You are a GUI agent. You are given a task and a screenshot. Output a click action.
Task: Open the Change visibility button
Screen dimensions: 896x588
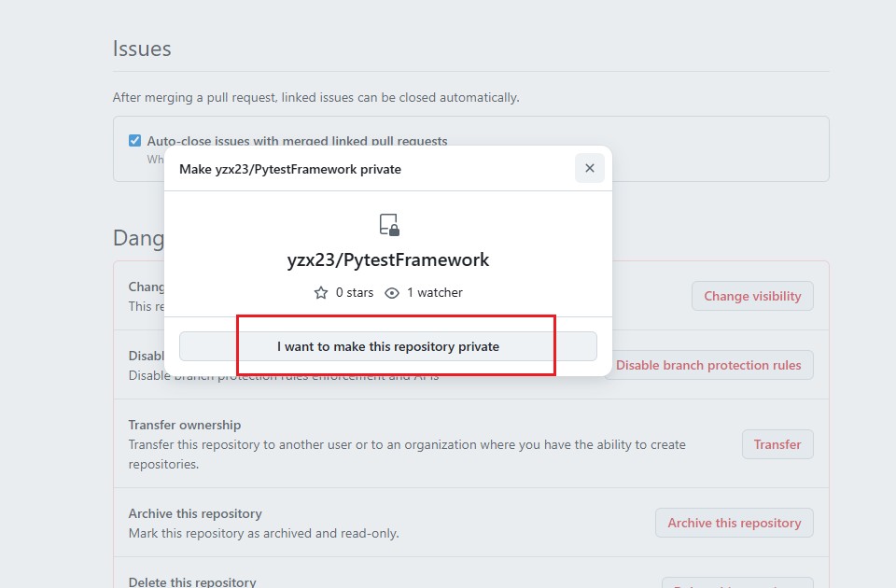752,296
